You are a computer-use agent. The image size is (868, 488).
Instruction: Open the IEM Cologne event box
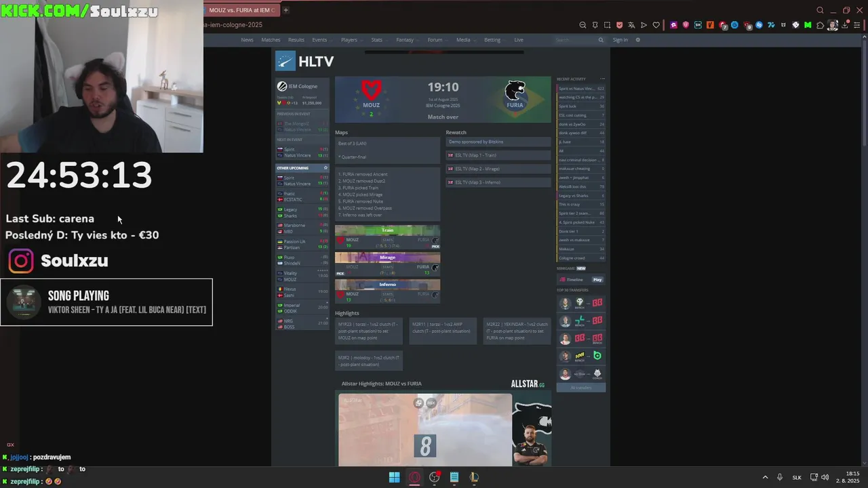tap(302, 93)
